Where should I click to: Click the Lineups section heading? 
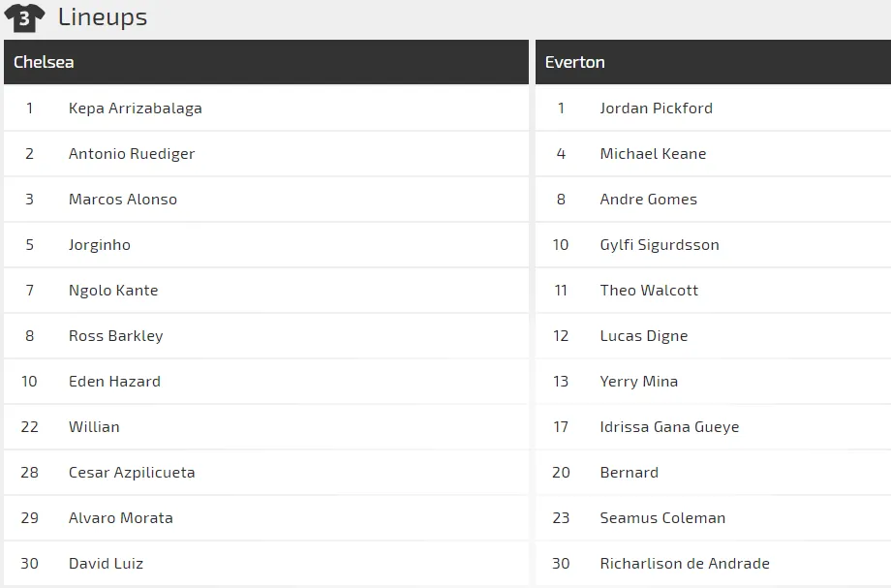tap(102, 15)
